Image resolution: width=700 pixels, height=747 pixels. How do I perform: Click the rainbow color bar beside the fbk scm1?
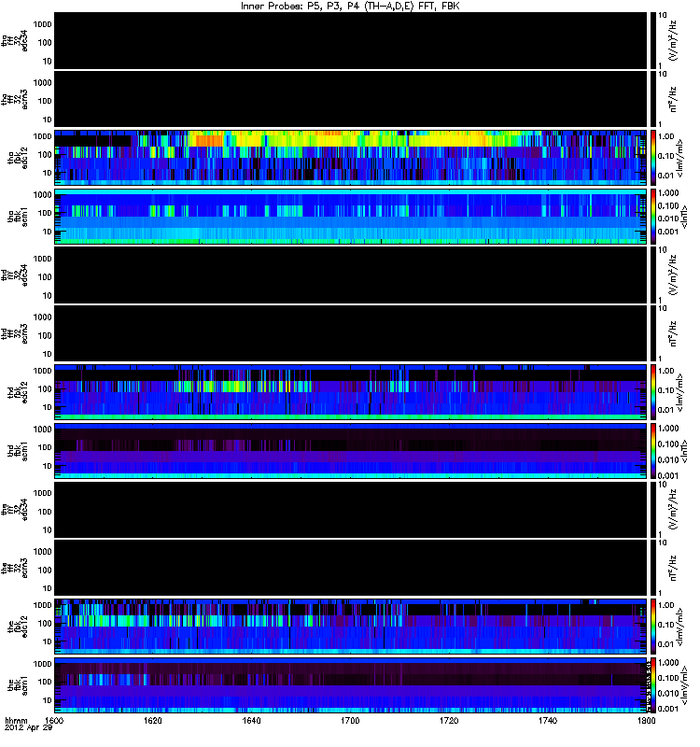pos(652,685)
